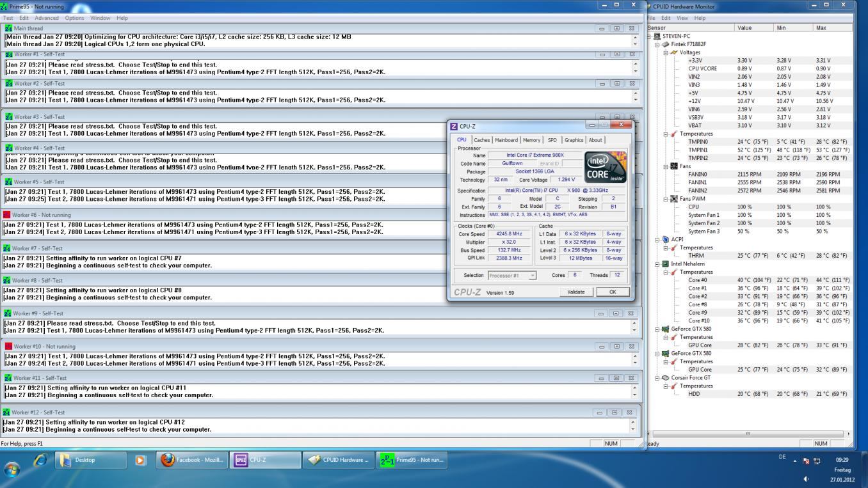Image resolution: width=868 pixels, height=488 pixels.
Task: Collapse the Fintek F71882F node
Action: tap(657, 44)
